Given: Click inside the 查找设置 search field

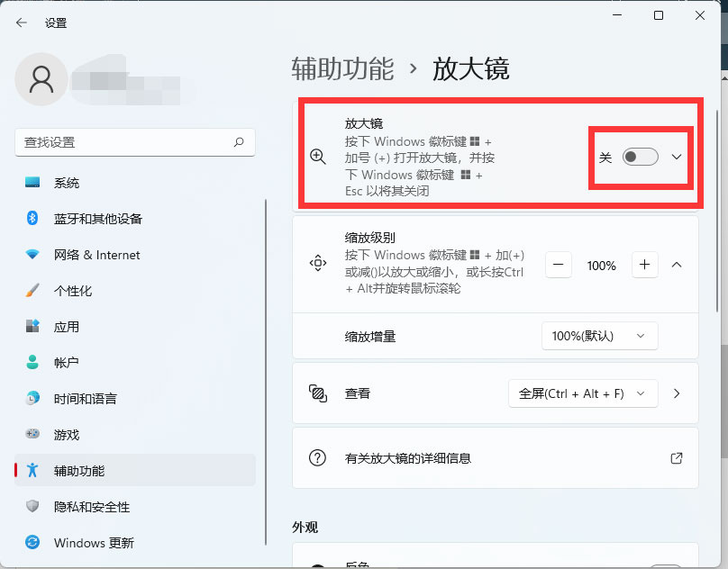Looking at the screenshot, I should [x=135, y=142].
